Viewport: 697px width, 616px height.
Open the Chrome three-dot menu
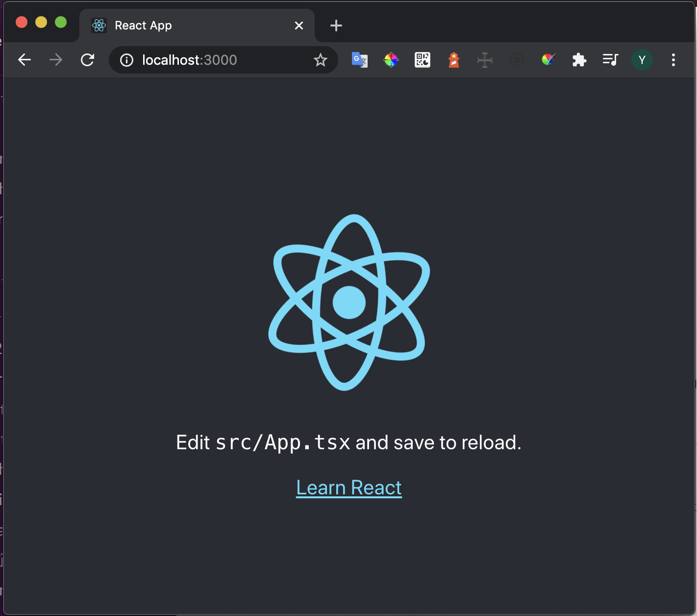coord(673,60)
